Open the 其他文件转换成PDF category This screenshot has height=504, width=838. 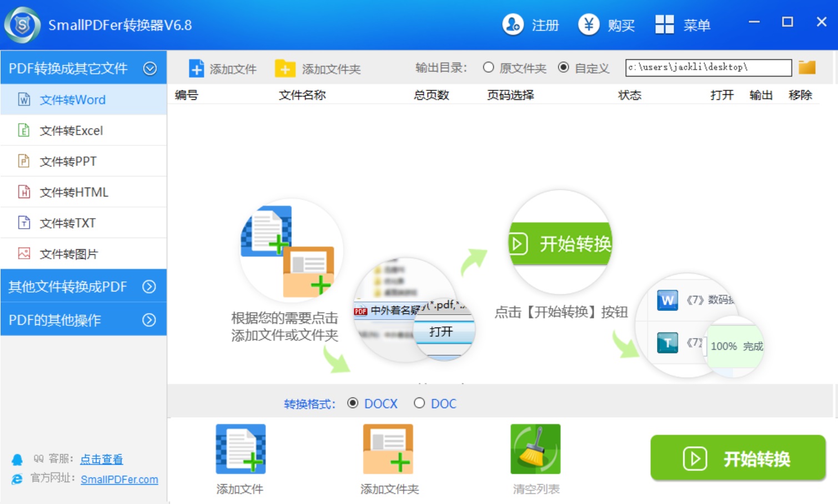tap(83, 286)
